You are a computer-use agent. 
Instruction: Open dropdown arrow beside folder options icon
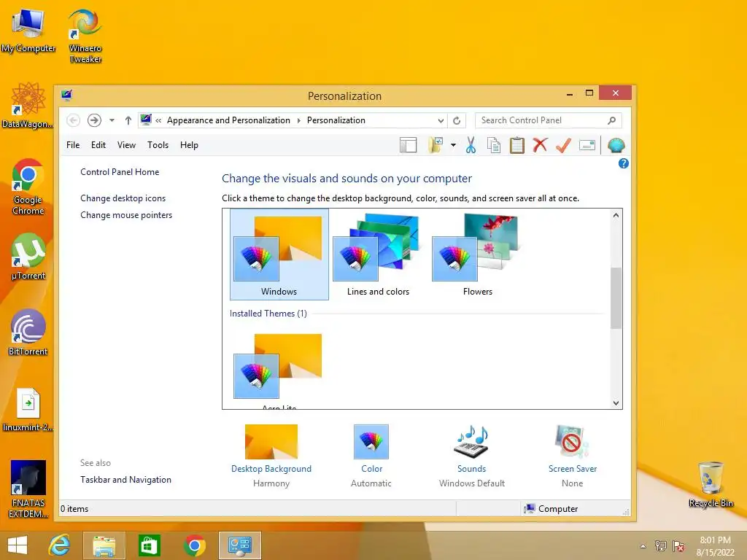coord(453,145)
